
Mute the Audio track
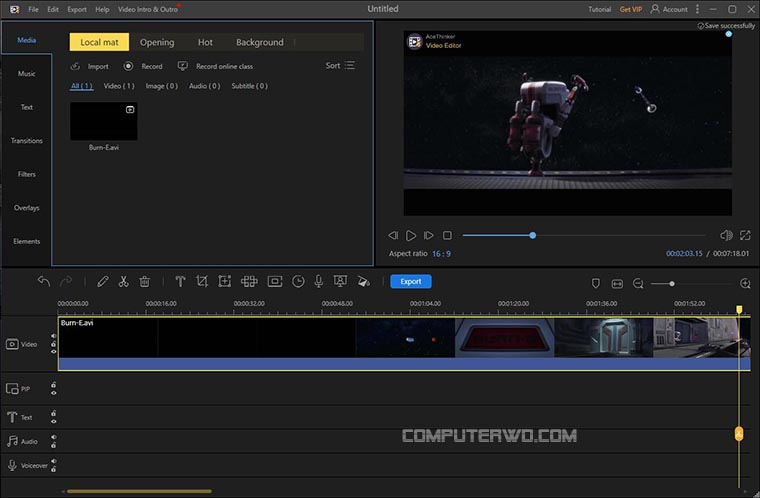click(54, 437)
